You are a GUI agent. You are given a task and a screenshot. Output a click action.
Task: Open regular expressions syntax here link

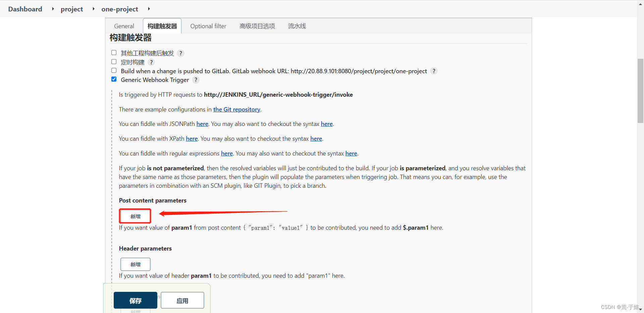351,153
